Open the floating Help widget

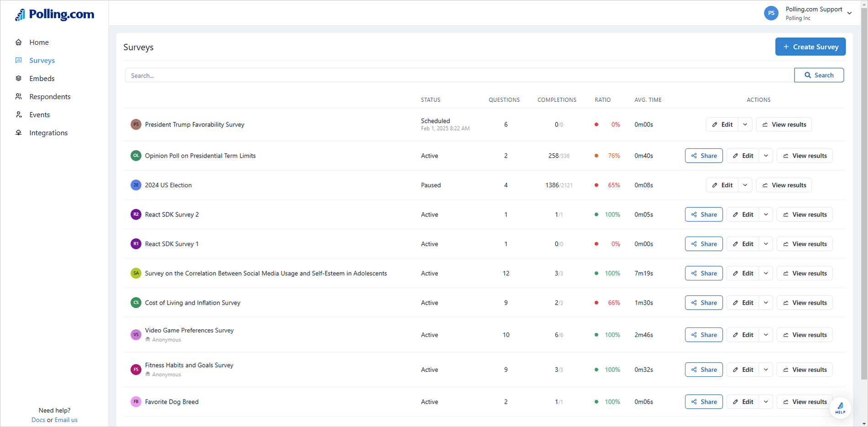tap(840, 408)
